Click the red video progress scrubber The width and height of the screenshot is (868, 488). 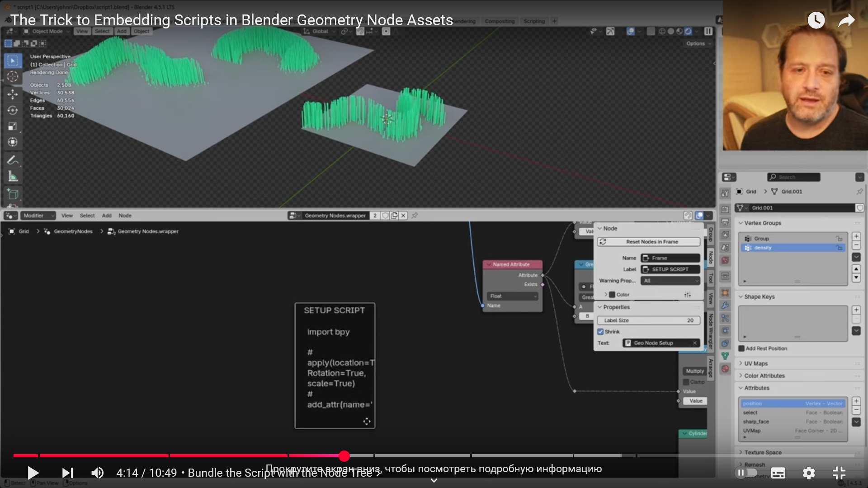pyautogui.click(x=344, y=456)
